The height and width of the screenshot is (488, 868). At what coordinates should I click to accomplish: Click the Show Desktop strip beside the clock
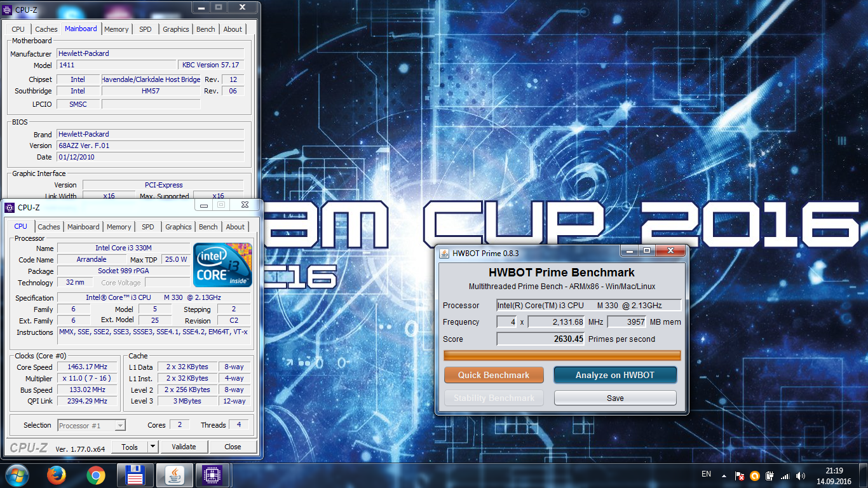point(864,475)
